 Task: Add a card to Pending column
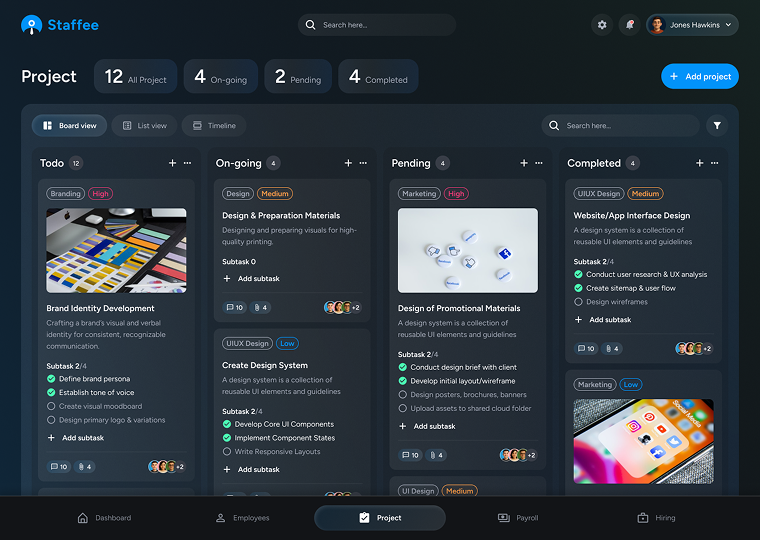click(523, 163)
